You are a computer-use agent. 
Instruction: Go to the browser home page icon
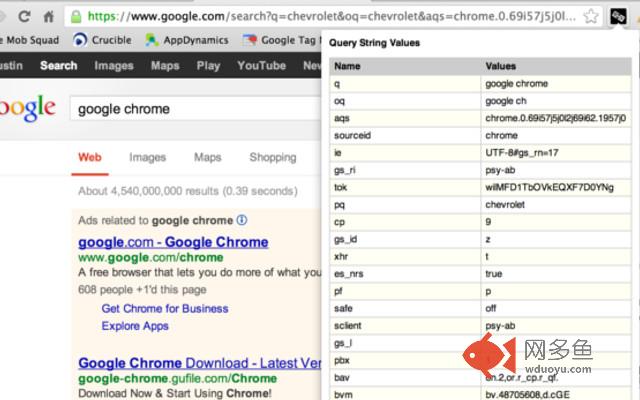click(x=49, y=16)
